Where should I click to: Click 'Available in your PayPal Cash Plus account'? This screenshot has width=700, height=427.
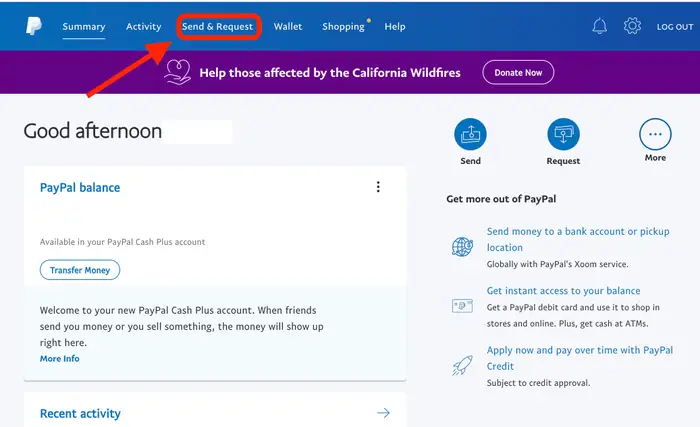tap(122, 242)
